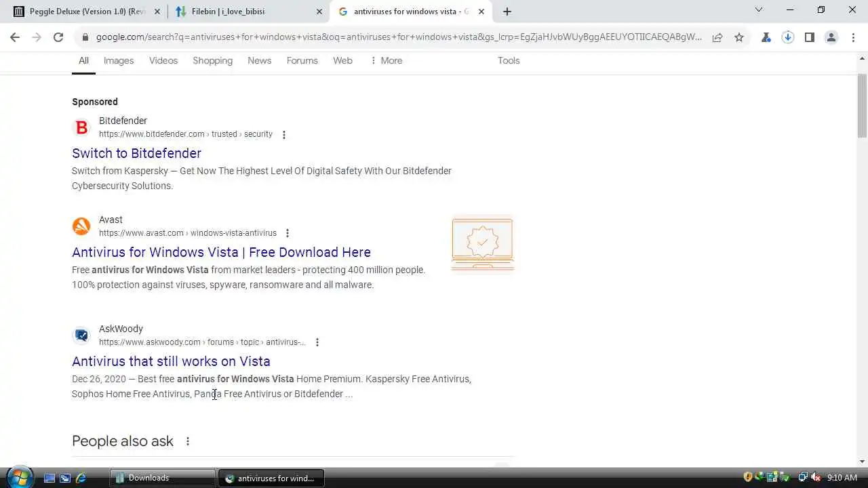Viewport: 868px width, 488px height.
Task: Open People also ask options menu
Action: point(188,441)
